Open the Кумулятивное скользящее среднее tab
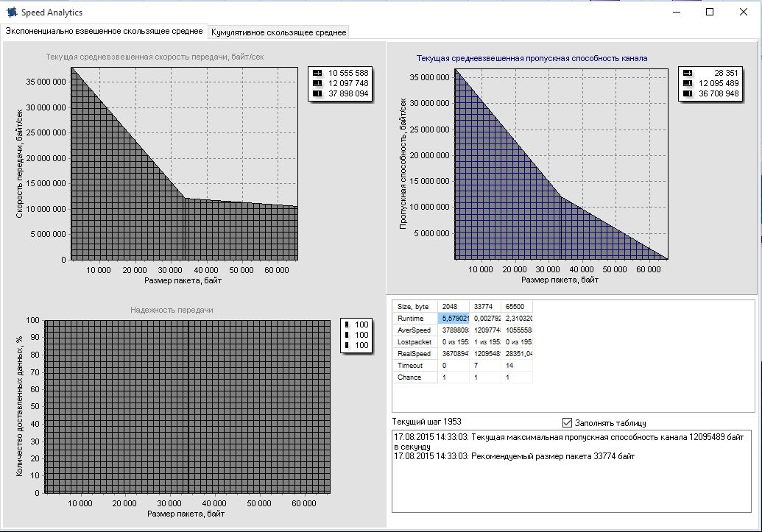762x532 pixels. click(278, 32)
